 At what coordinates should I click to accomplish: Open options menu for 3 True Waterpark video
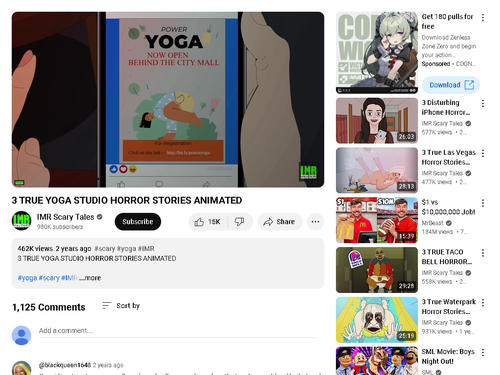coord(483,302)
